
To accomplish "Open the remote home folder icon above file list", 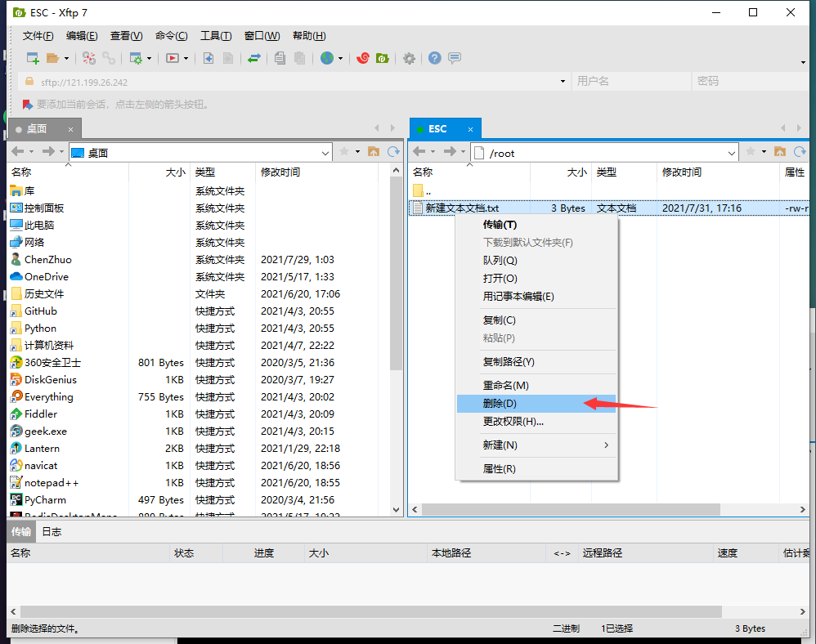I will [x=780, y=151].
